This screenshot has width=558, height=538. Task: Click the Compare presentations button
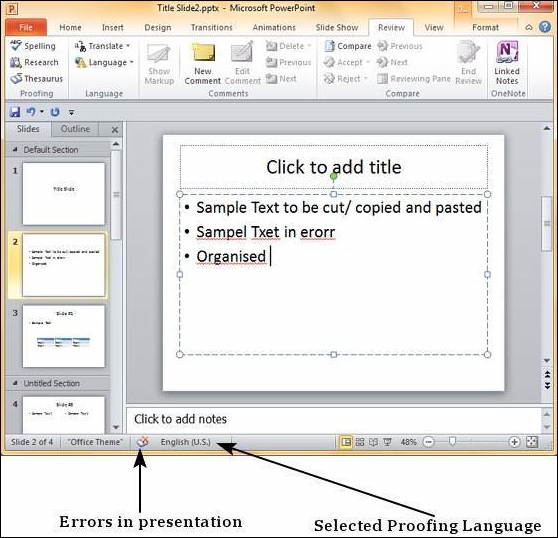348,46
